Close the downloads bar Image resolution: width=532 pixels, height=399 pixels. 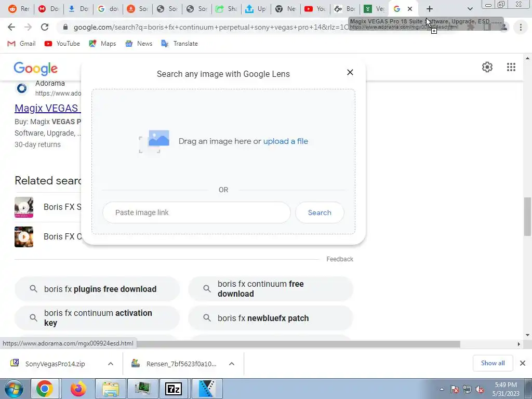click(523, 363)
